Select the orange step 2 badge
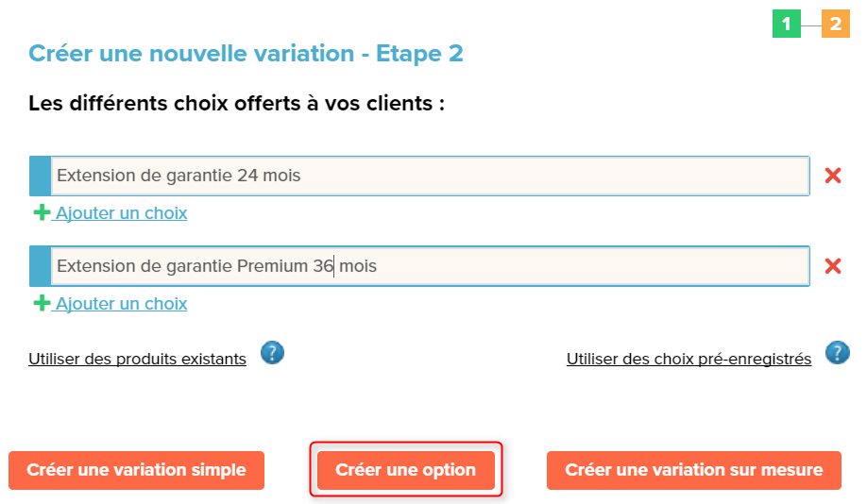867x504 pixels. point(836,24)
